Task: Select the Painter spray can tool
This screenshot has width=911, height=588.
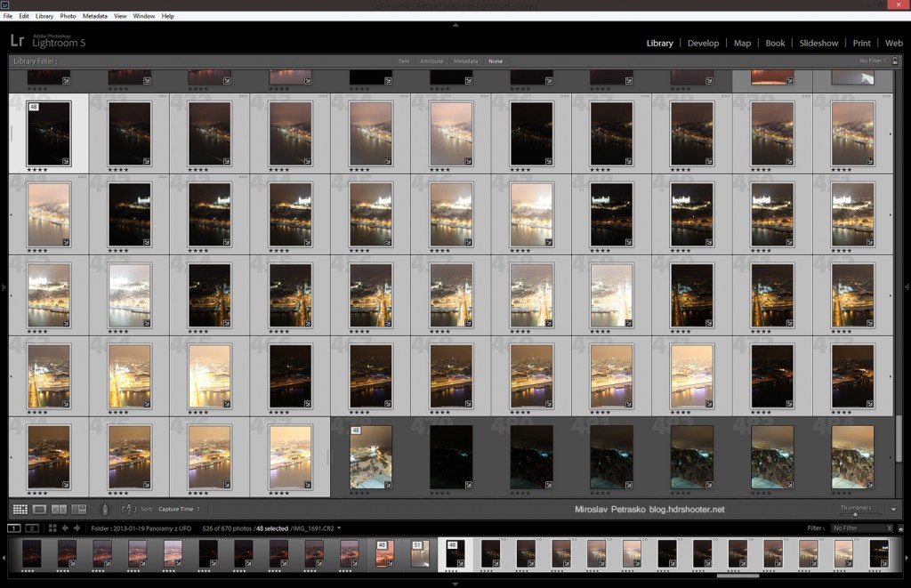Action: pyautogui.click(x=104, y=509)
